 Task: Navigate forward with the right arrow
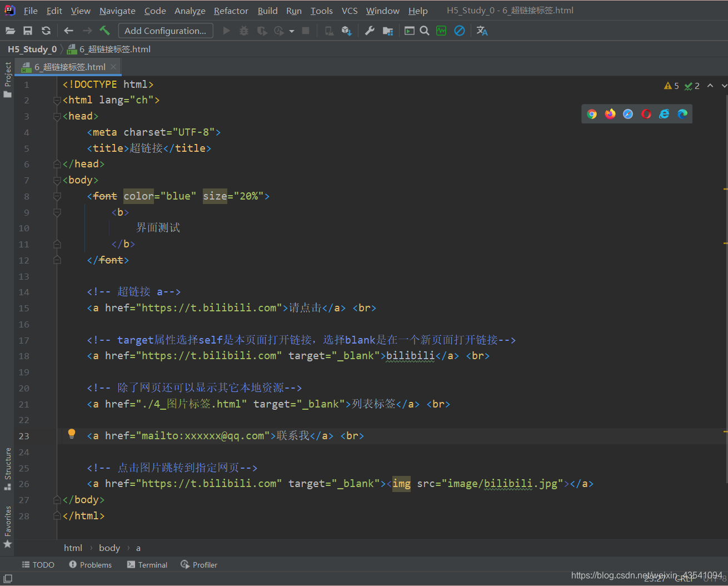pyautogui.click(x=87, y=31)
